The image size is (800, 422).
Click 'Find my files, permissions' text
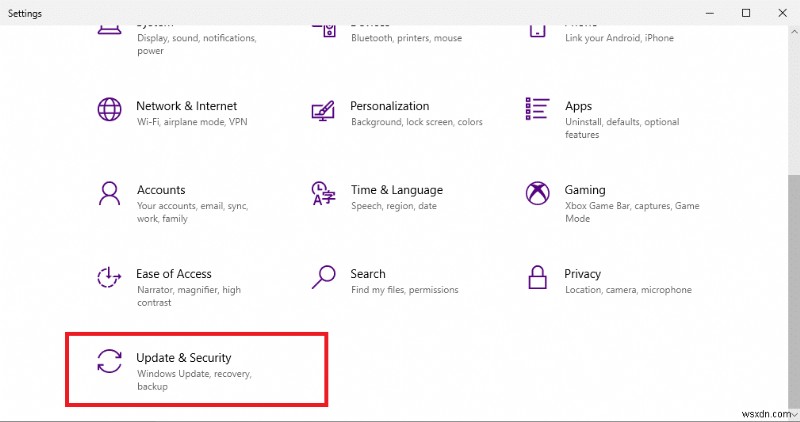pos(405,290)
